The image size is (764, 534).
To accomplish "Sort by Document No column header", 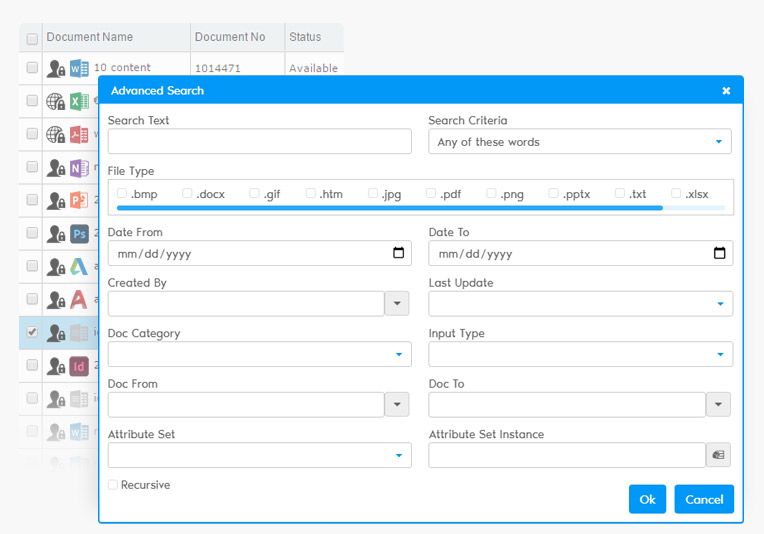I will pos(230,37).
